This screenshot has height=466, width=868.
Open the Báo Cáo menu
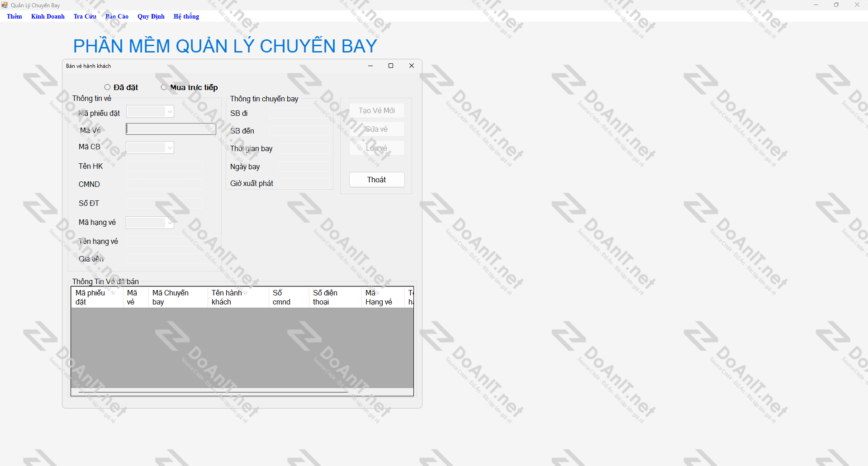[117, 16]
